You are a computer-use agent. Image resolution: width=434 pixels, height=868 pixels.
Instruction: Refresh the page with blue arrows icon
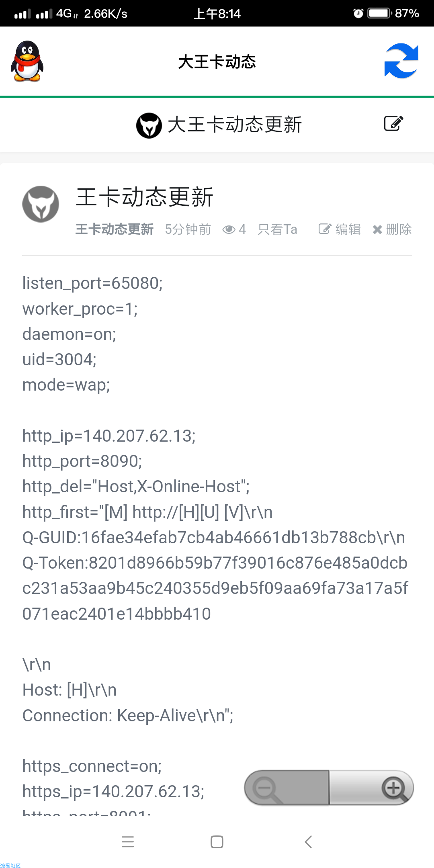click(401, 61)
